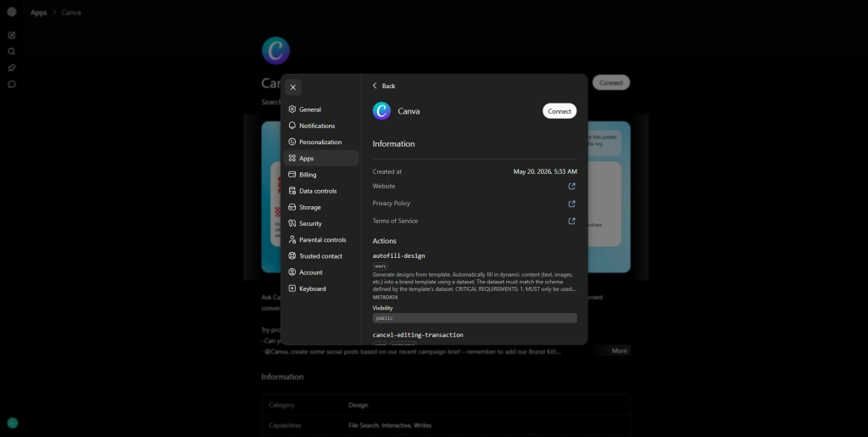The width and height of the screenshot is (868, 437).
Task: Click the Canva breadcrumb item
Action: tap(71, 12)
